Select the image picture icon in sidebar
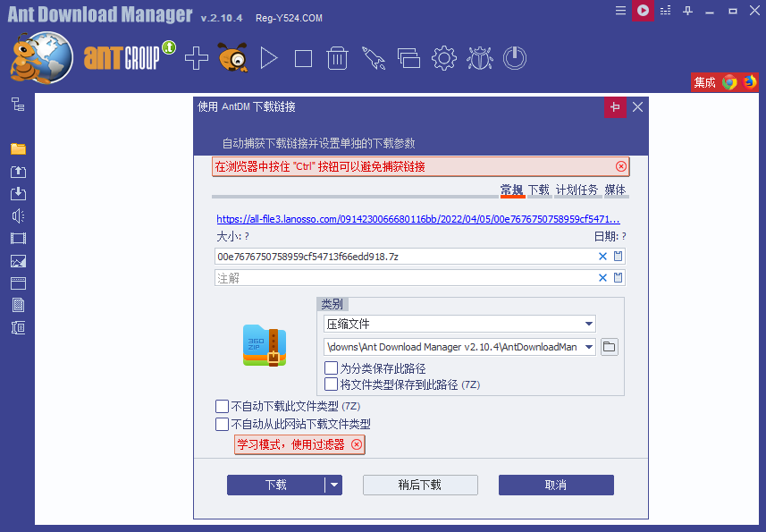Screen dimensions: 766x532 click(x=18, y=261)
